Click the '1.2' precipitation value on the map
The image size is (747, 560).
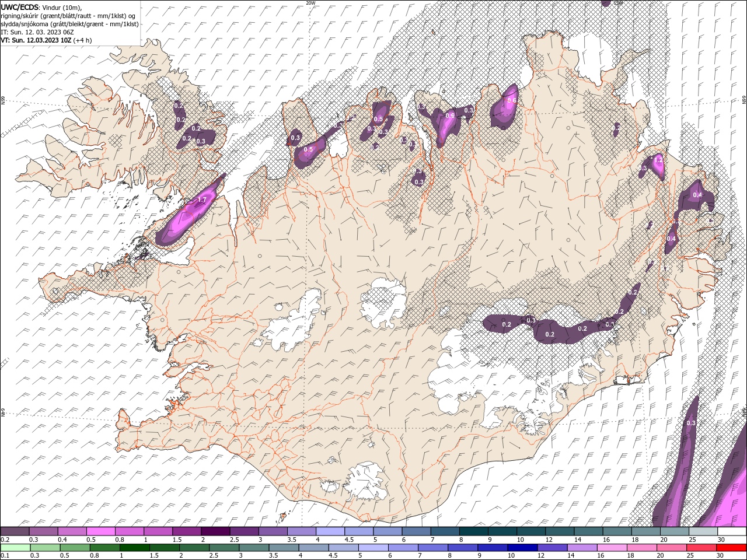[658, 159]
